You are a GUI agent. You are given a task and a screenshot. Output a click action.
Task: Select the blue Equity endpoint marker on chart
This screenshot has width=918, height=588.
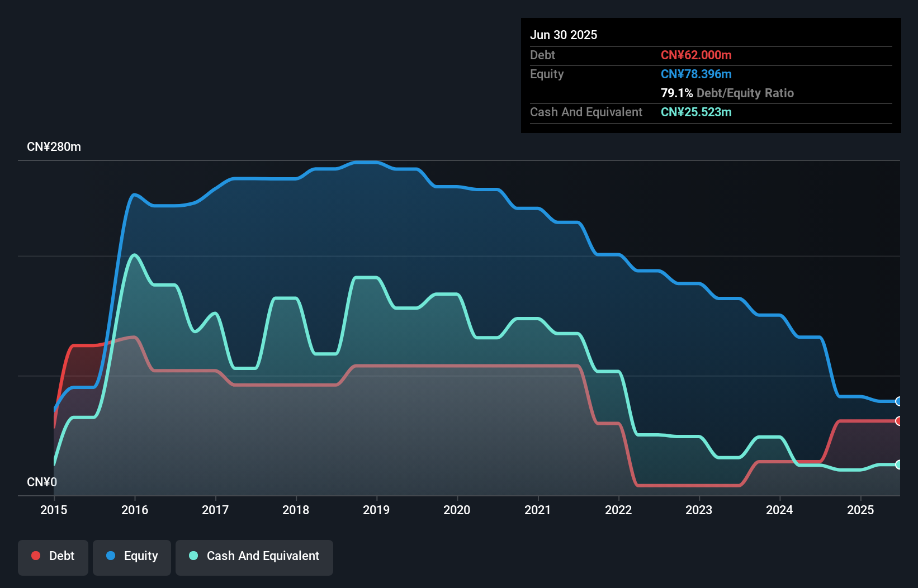tap(899, 401)
